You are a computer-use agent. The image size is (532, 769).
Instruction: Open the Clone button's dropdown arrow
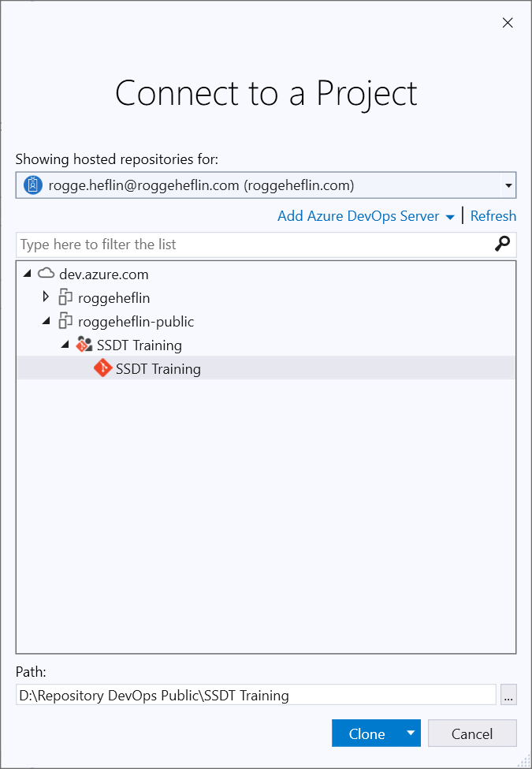tap(411, 733)
